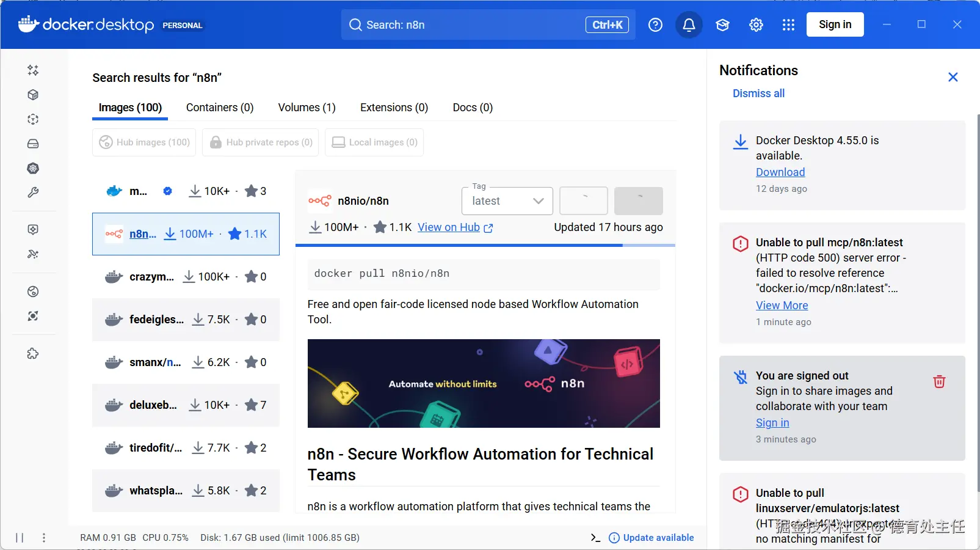The width and height of the screenshot is (980, 550).
Task: Select the whatspla... search result
Action: (x=186, y=491)
